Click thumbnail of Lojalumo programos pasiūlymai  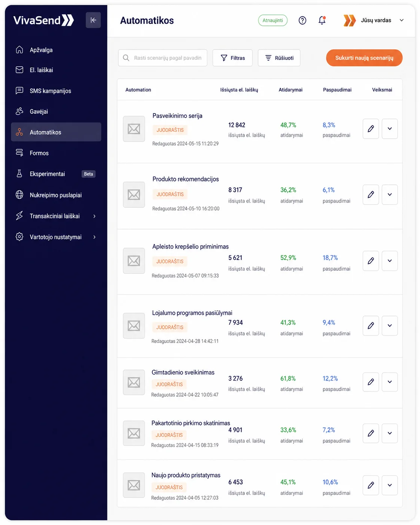point(134,326)
